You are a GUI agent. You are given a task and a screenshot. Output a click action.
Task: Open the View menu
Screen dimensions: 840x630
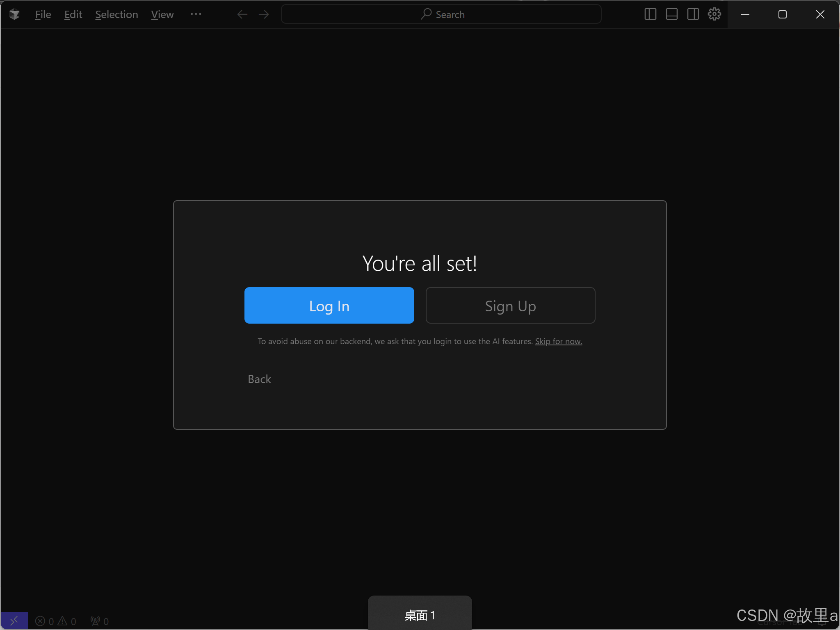coord(162,14)
